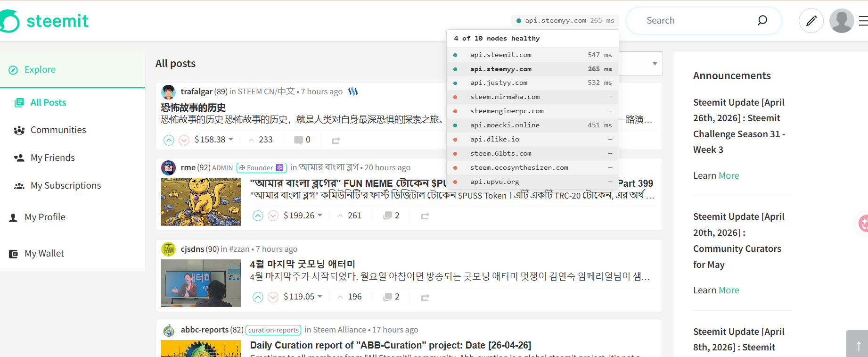Open the post sort order dropdown
868x357 pixels.
click(x=655, y=64)
